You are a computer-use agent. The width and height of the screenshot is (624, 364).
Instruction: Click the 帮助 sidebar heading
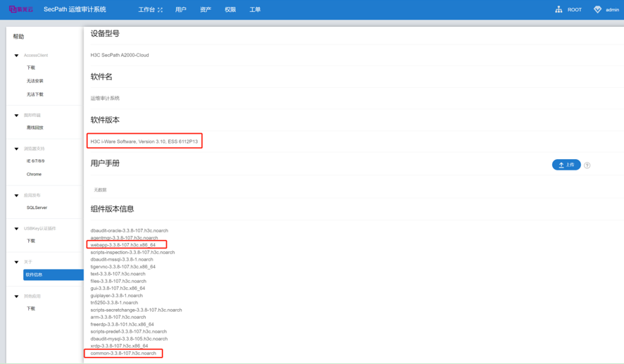point(18,37)
